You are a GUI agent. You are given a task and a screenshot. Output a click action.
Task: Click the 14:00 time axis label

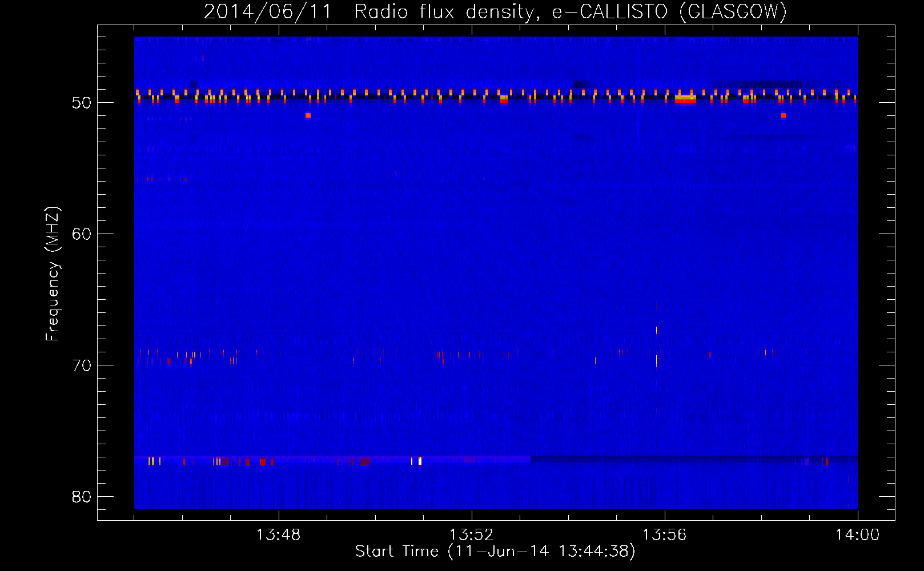coord(857,535)
